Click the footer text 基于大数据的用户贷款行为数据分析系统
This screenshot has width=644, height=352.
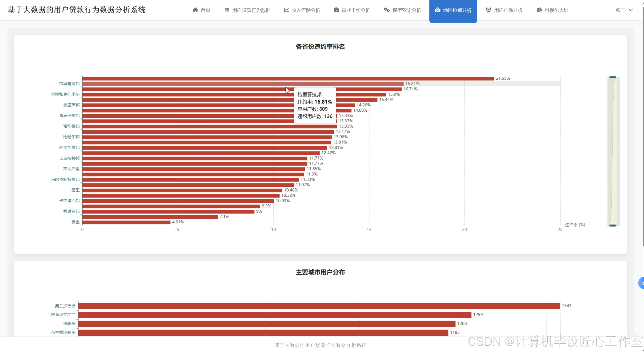pos(320,345)
